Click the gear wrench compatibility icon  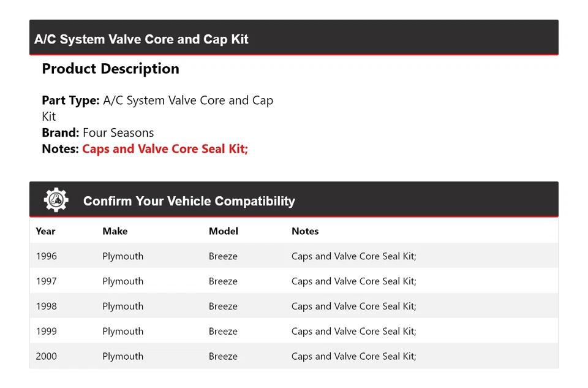(56, 200)
